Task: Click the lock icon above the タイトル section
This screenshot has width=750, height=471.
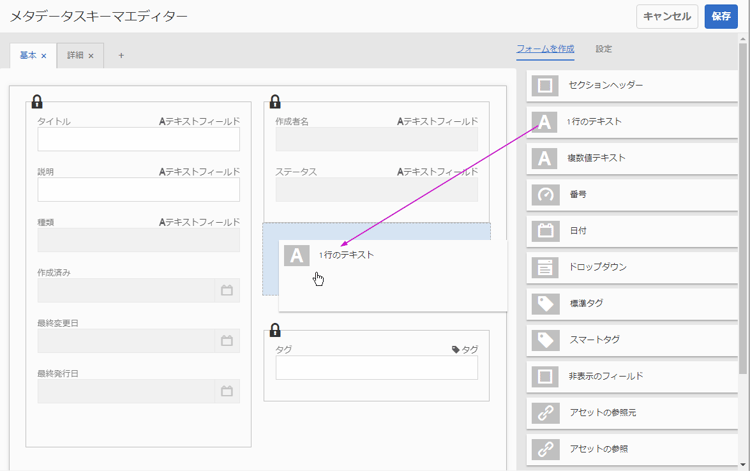Action: click(x=37, y=101)
